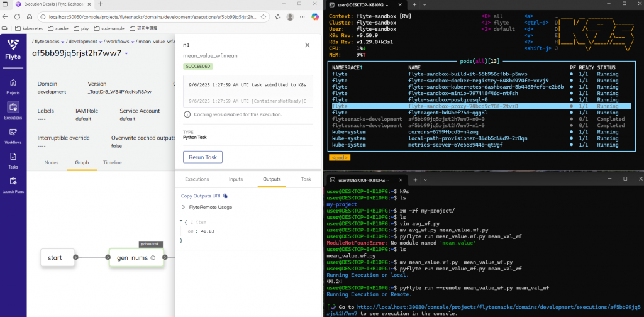Switch to the Timeline tab

112,163
